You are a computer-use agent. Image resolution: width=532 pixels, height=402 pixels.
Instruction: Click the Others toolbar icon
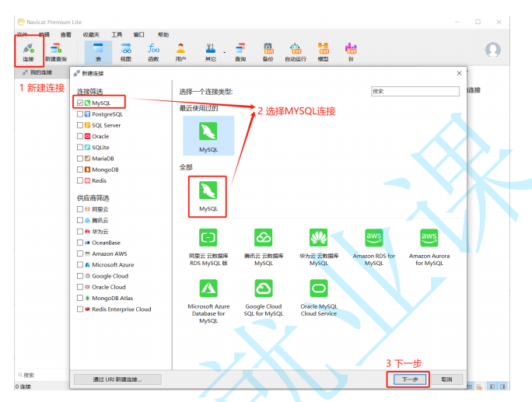211,51
